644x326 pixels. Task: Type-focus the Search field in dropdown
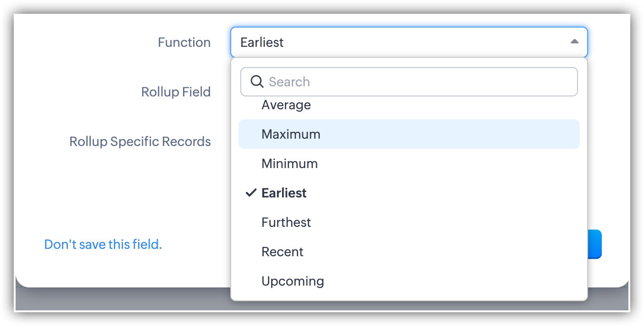point(413,82)
